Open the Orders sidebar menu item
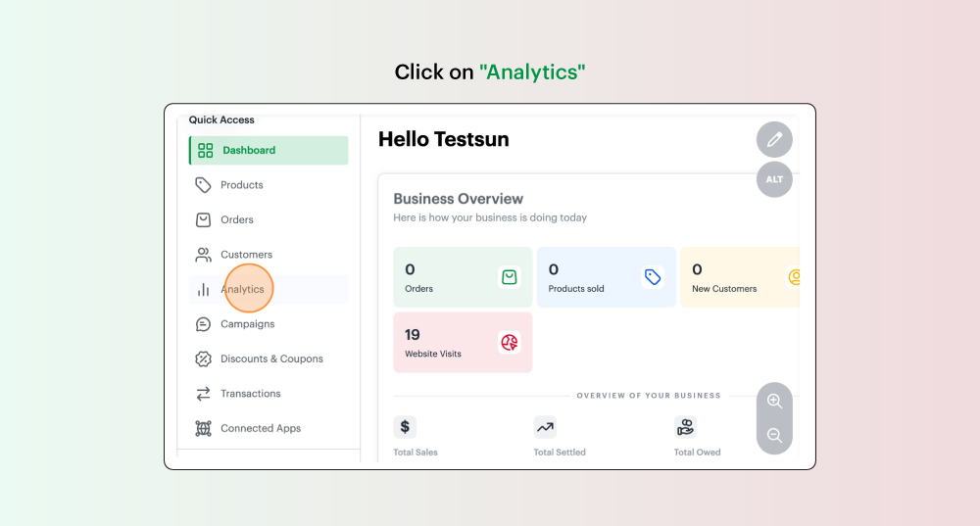The width and height of the screenshot is (980, 526). 269,219
